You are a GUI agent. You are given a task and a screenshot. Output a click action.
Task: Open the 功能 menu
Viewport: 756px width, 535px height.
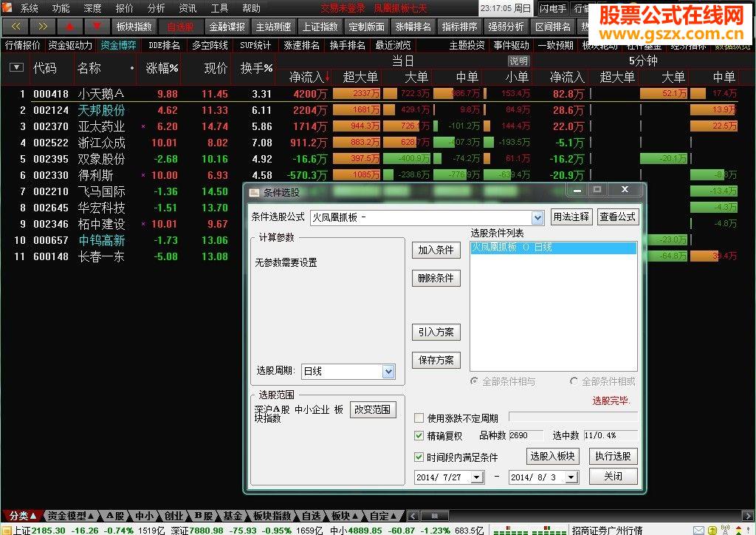[61, 8]
